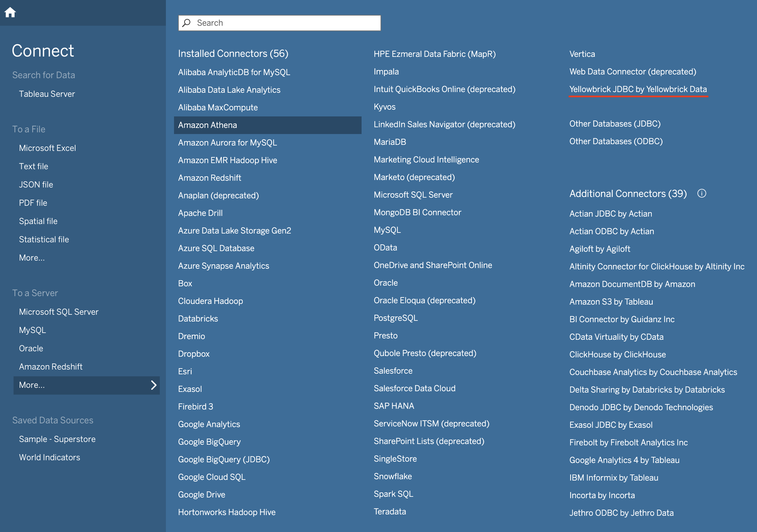757x532 pixels.
Task: Select the Amazon Athena connector
Action: pos(208,125)
